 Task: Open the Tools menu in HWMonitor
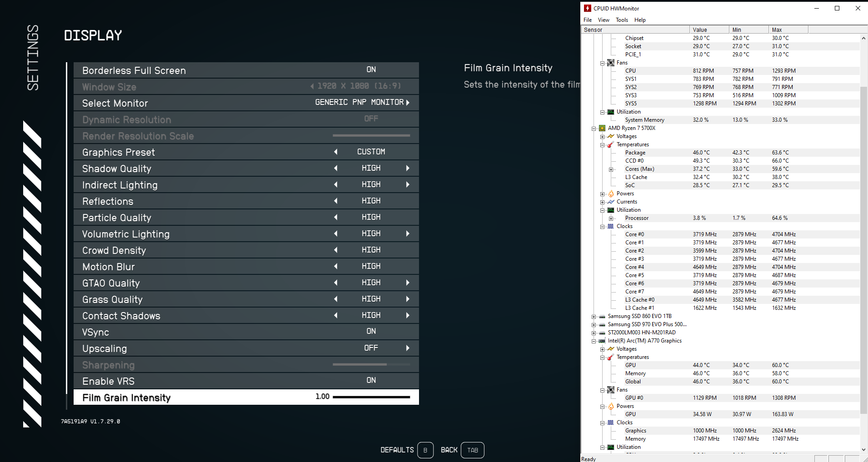[x=622, y=20]
